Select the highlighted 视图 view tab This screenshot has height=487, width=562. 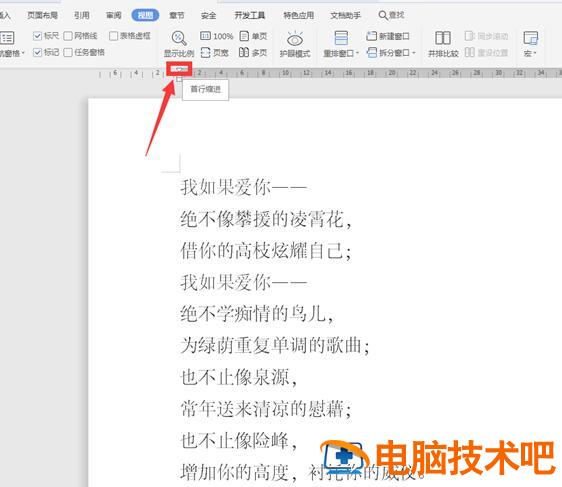pyautogui.click(x=145, y=15)
